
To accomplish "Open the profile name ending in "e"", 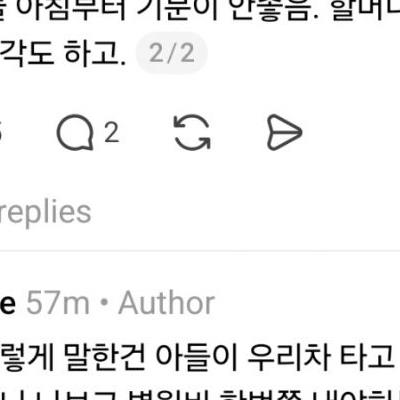I will [x=7, y=304].
